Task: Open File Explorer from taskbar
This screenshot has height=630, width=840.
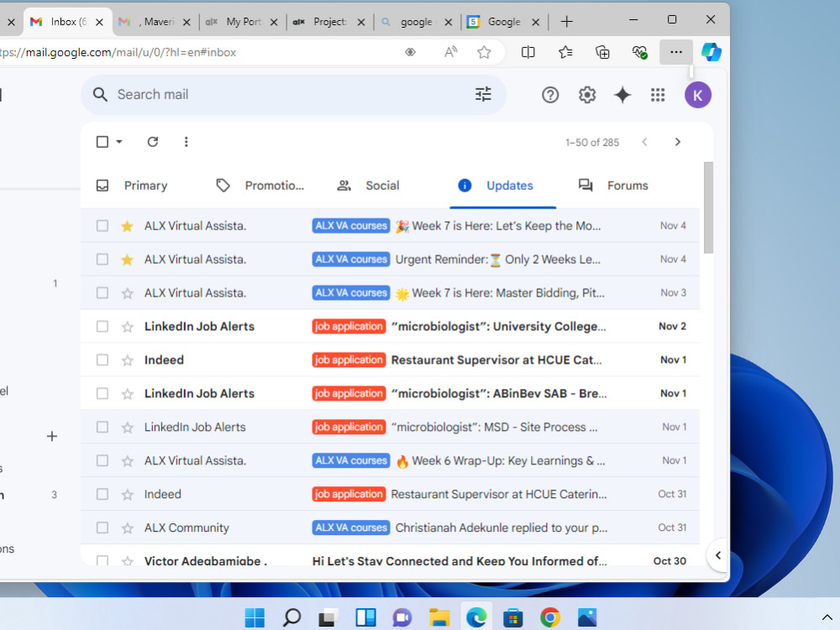Action: pyautogui.click(x=439, y=617)
